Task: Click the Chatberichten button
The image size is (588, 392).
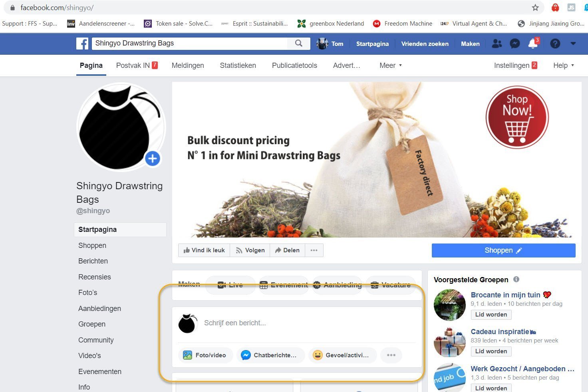Action: pos(270,355)
